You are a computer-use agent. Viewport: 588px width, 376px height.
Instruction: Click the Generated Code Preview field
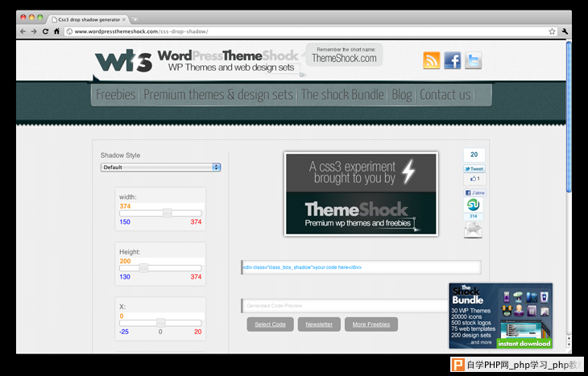pyautogui.click(x=345, y=306)
